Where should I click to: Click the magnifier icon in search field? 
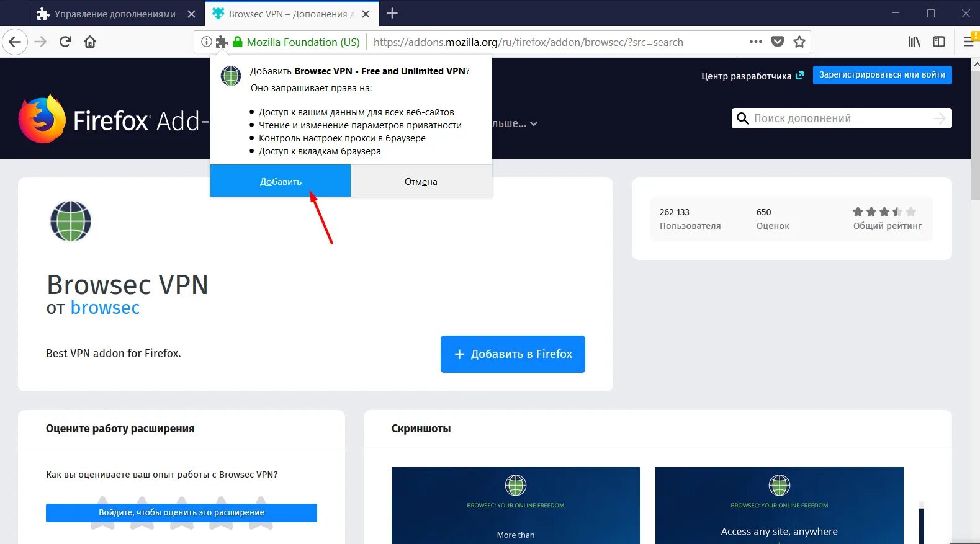click(x=742, y=118)
